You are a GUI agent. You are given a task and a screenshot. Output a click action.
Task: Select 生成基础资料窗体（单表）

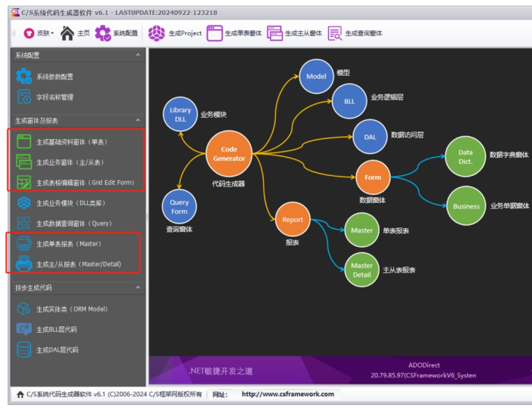click(71, 142)
